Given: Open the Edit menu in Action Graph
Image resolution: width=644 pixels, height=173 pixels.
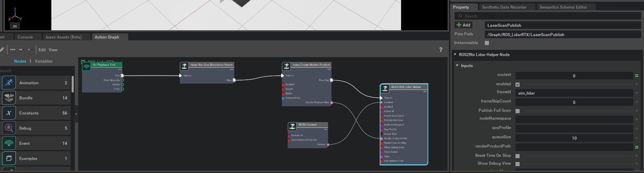Looking at the screenshot, I should pyautogui.click(x=42, y=50).
